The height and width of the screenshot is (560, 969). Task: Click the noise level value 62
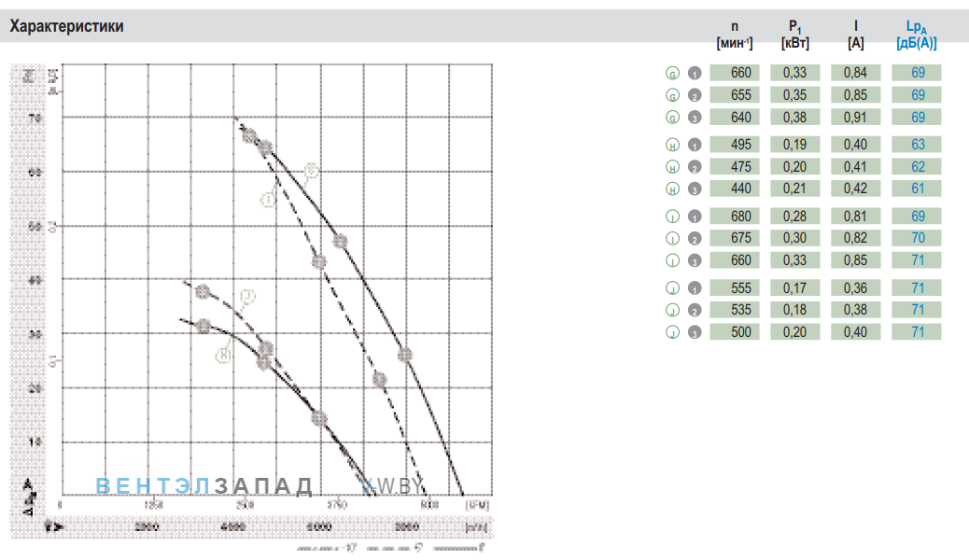917,167
